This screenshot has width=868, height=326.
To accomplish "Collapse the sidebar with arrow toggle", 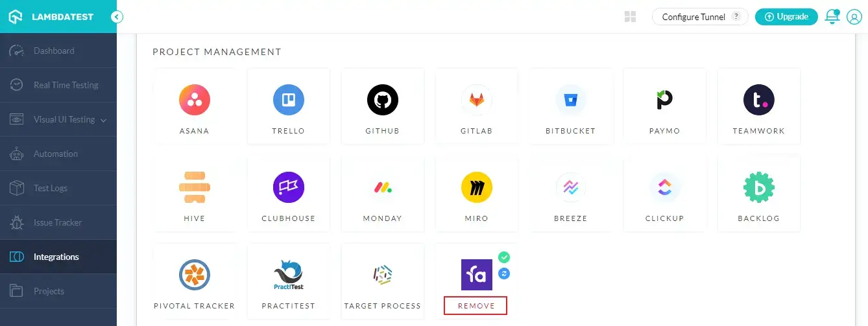I will point(117,17).
